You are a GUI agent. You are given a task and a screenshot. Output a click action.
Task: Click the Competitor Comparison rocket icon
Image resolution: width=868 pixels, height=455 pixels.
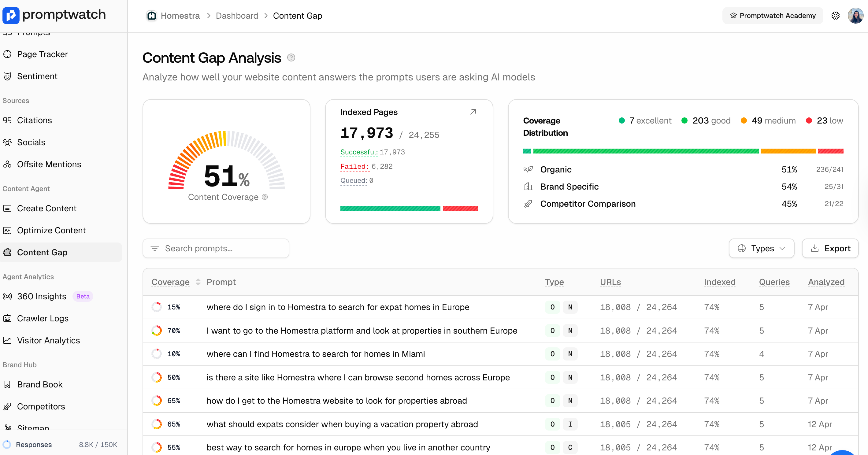528,204
